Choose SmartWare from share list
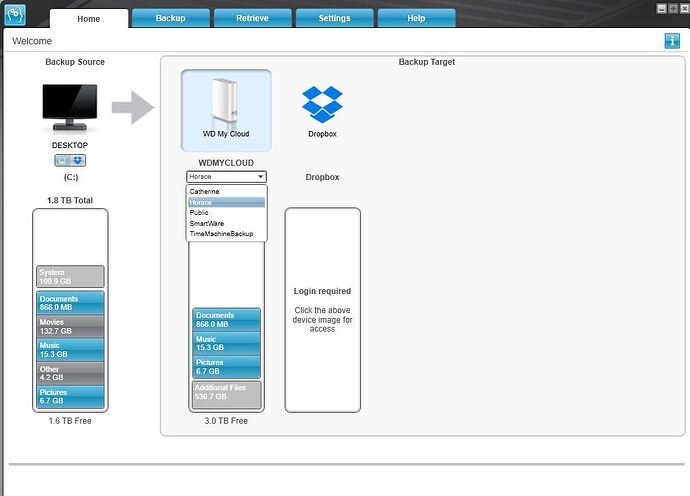This screenshot has width=690, height=496. click(226, 224)
